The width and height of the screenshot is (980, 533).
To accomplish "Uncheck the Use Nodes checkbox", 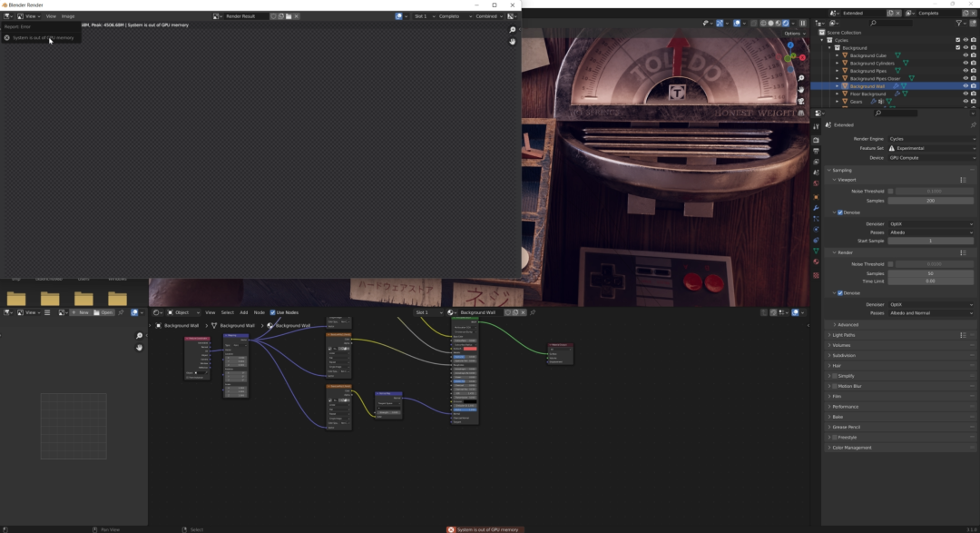I will [273, 312].
